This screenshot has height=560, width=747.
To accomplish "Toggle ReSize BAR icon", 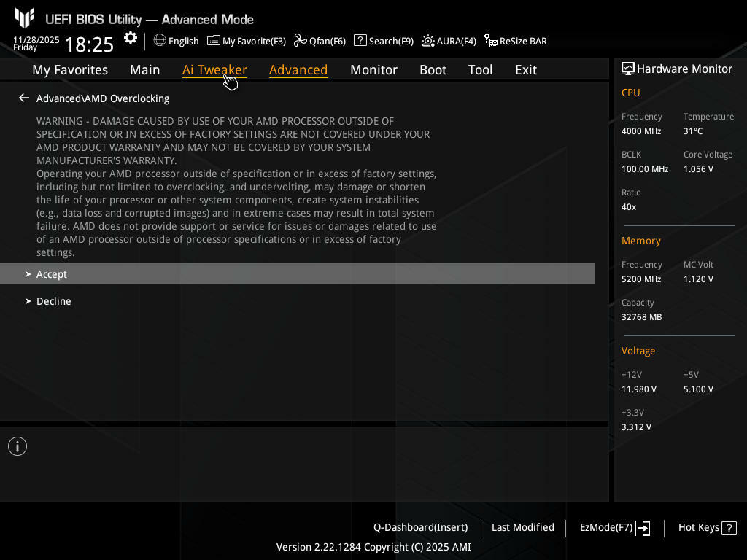I will point(491,41).
